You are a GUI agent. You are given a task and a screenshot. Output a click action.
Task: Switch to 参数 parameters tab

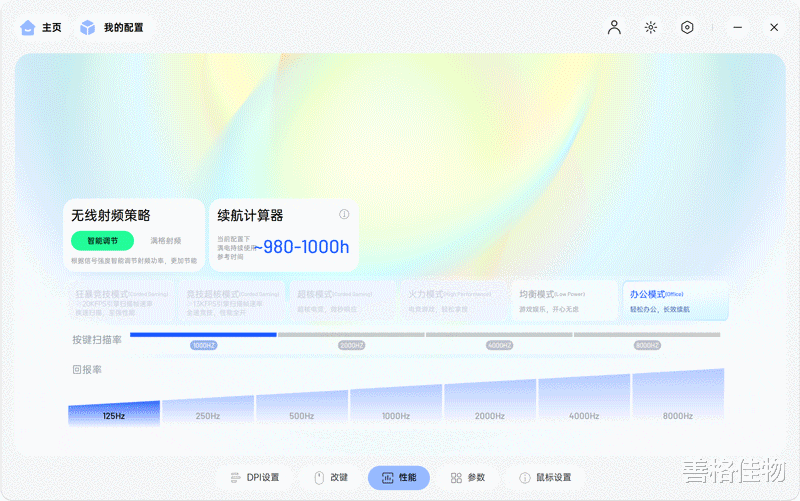(468, 478)
